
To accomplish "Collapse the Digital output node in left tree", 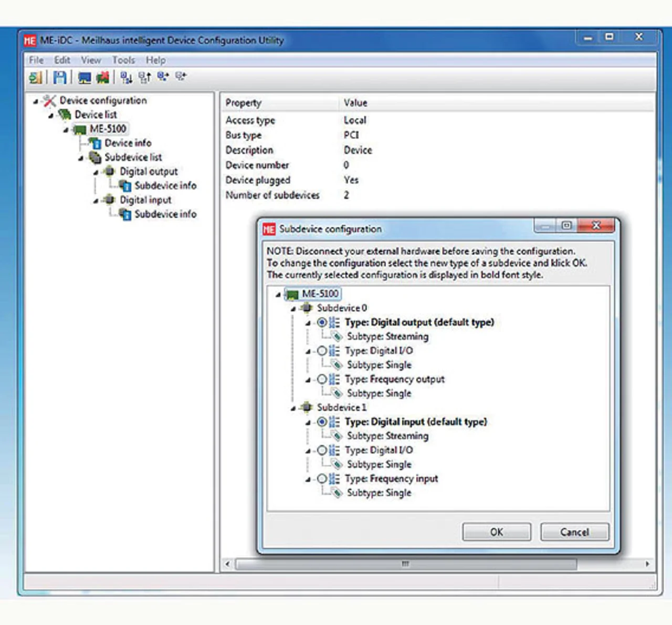I will pos(96,172).
